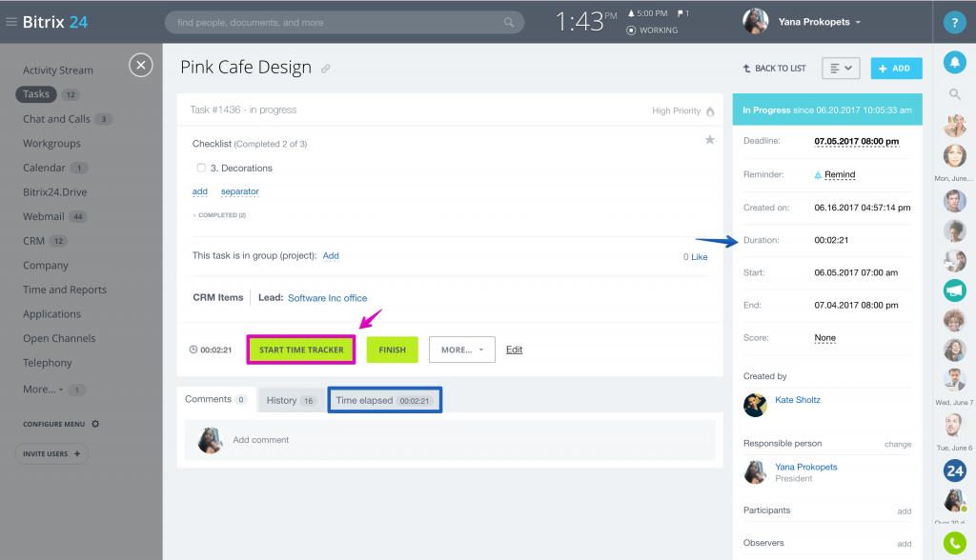
Task: Click the green phone call button
Action: point(955,543)
